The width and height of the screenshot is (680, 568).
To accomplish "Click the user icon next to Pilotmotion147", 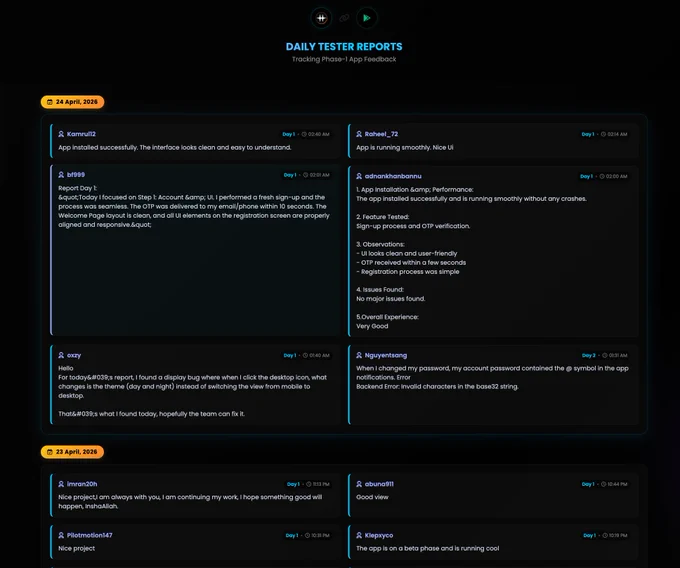I will pos(61,535).
